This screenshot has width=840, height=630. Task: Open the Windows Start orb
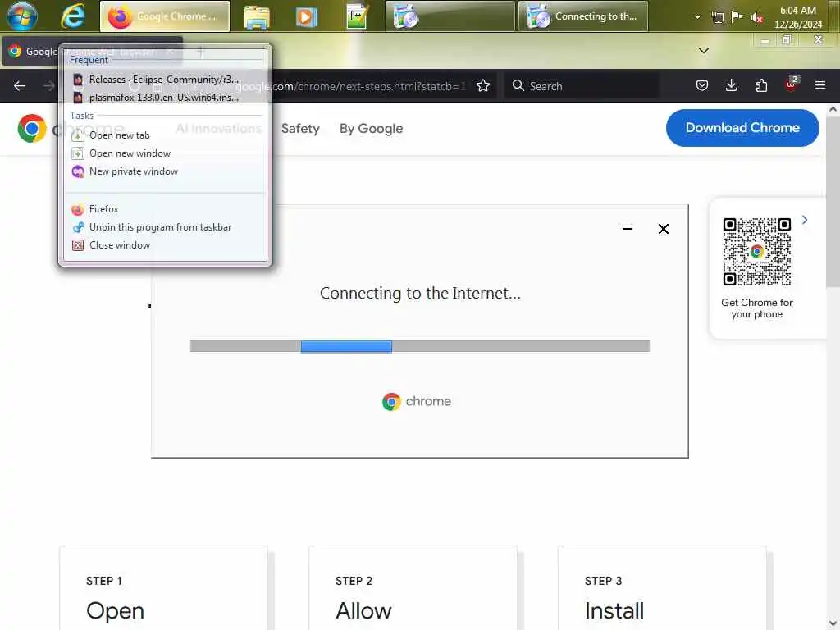pyautogui.click(x=21, y=16)
